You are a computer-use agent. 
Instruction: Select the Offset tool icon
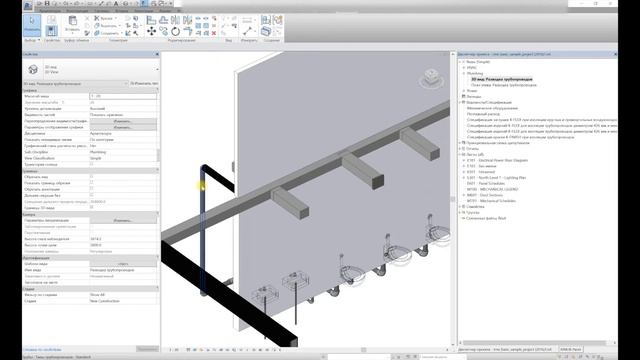click(163, 20)
